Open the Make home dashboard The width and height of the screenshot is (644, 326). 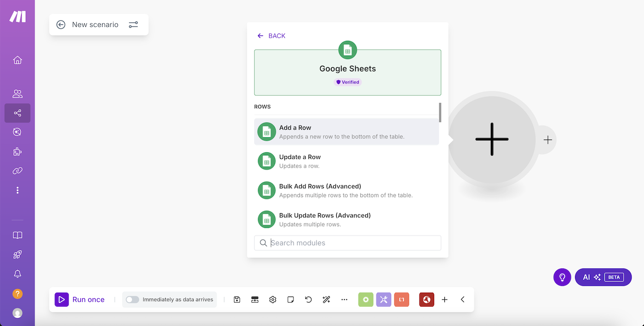17,60
